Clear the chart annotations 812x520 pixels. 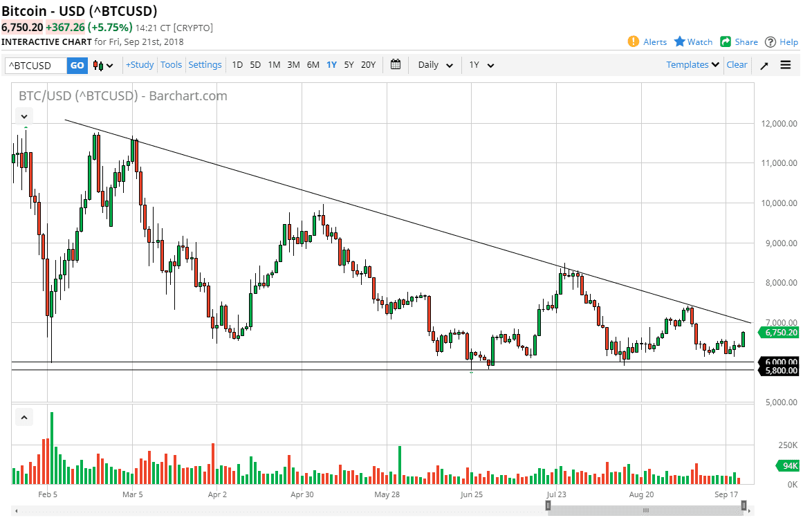point(737,64)
